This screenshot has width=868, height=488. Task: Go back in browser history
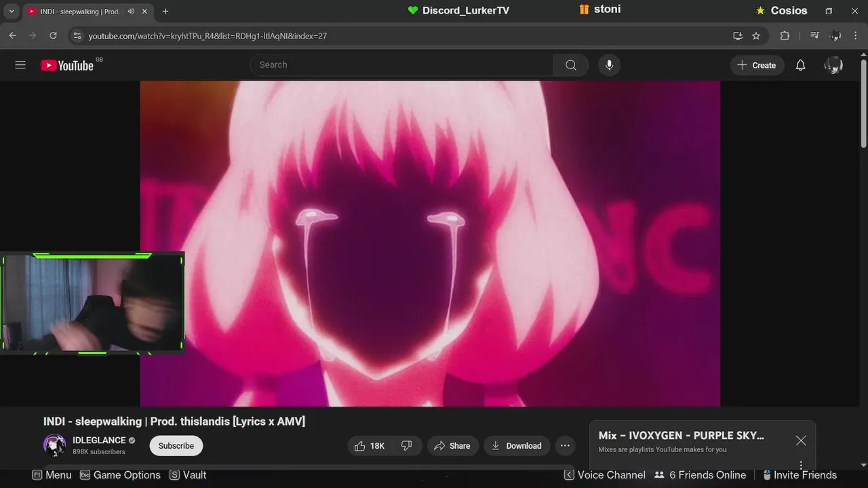click(12, 35)
